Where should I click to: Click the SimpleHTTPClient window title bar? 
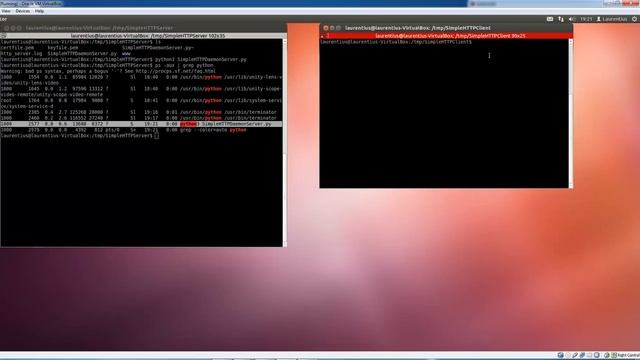(x=446, y=28)
